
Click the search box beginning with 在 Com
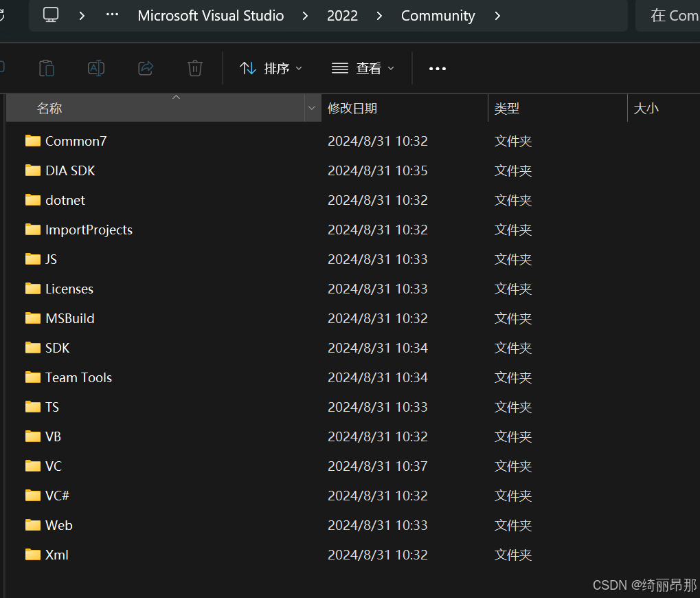click(x=668, y=16)
